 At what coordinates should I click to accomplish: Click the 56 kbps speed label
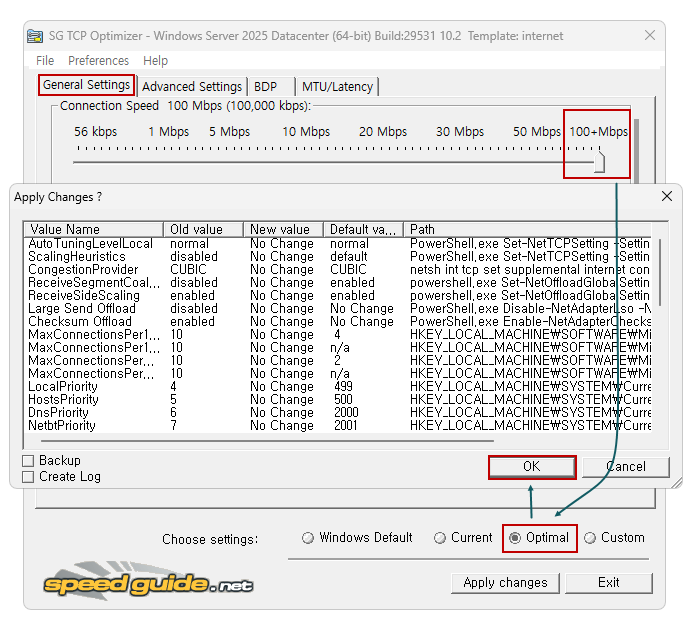95,132
